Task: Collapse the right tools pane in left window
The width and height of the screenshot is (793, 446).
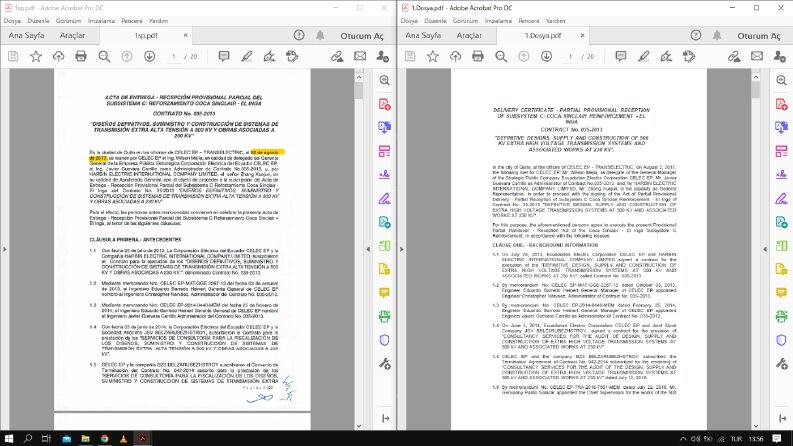Action: [x=368, y=249]
